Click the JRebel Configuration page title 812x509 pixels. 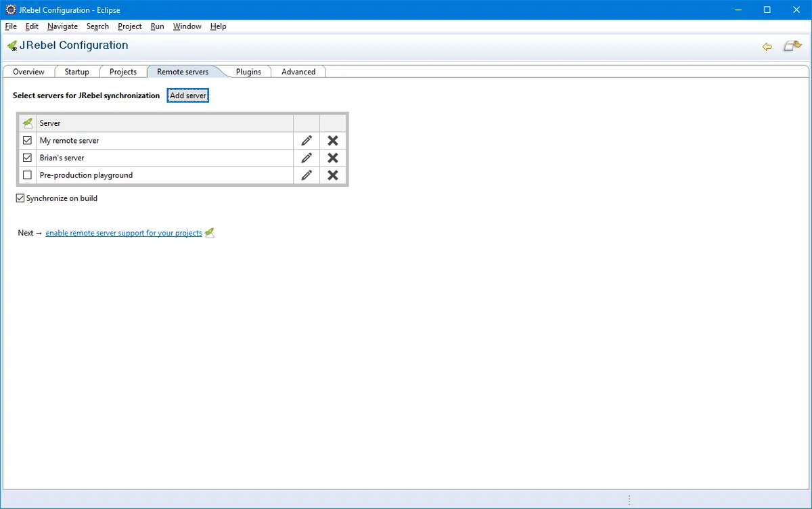(x=74, y=45)
